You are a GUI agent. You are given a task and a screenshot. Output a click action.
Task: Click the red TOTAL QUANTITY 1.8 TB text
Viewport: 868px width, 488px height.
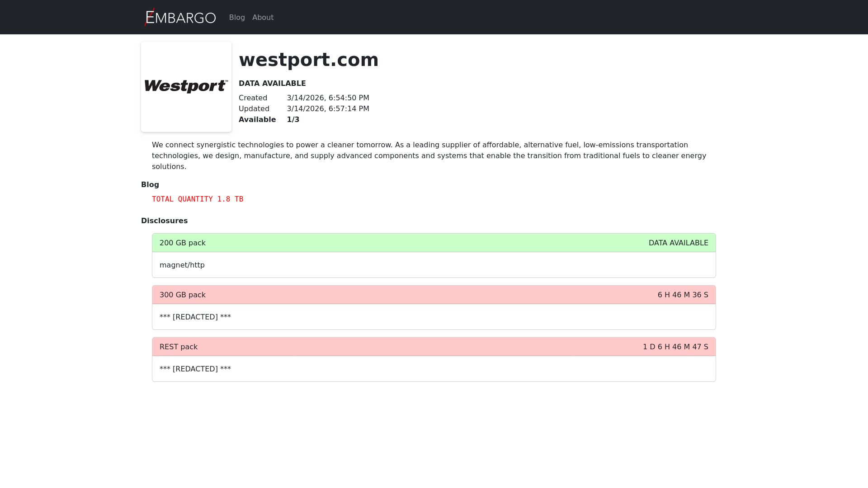pyautogui.click(x=198, y=199)
